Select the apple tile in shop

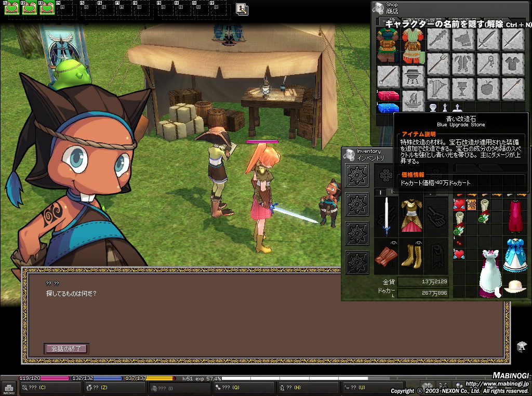(x=488, y=89)
